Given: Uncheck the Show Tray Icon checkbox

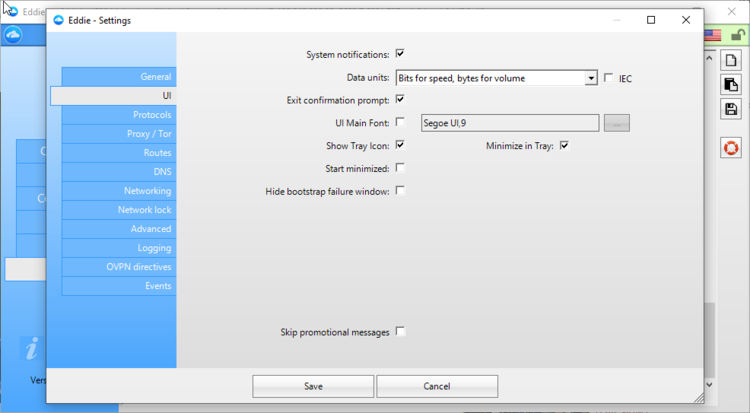Looking at the screenshot, I should pos(400,145).
